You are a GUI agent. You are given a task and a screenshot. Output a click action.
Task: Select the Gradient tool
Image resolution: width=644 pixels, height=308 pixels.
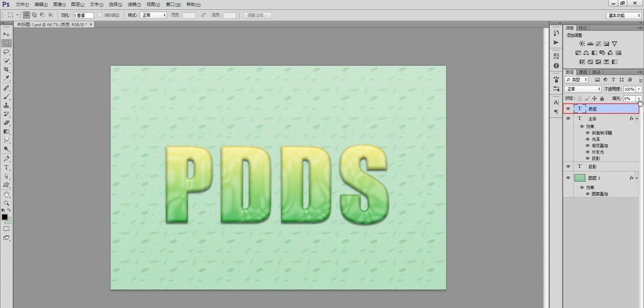[x=7, y=131]
